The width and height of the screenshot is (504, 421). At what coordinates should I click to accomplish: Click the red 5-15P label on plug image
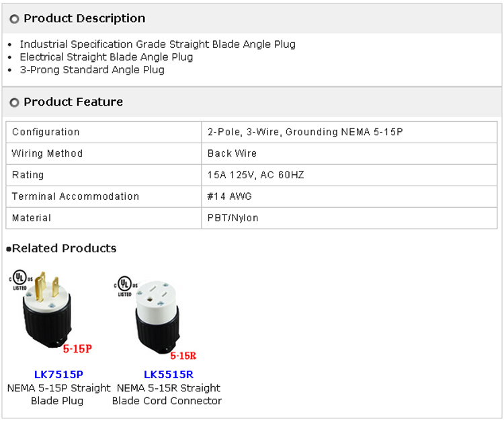pos(77,349)
